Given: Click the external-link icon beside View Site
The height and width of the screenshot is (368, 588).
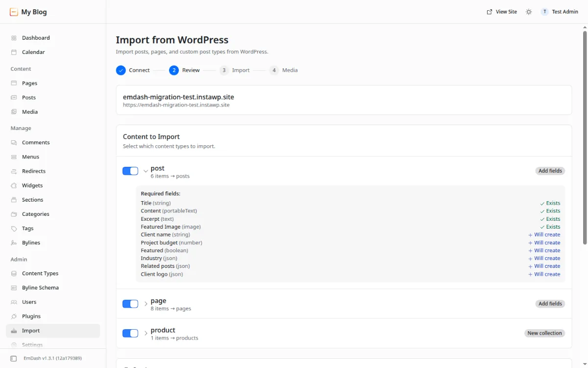Looking at the screenshot, I should click(490, 12).
